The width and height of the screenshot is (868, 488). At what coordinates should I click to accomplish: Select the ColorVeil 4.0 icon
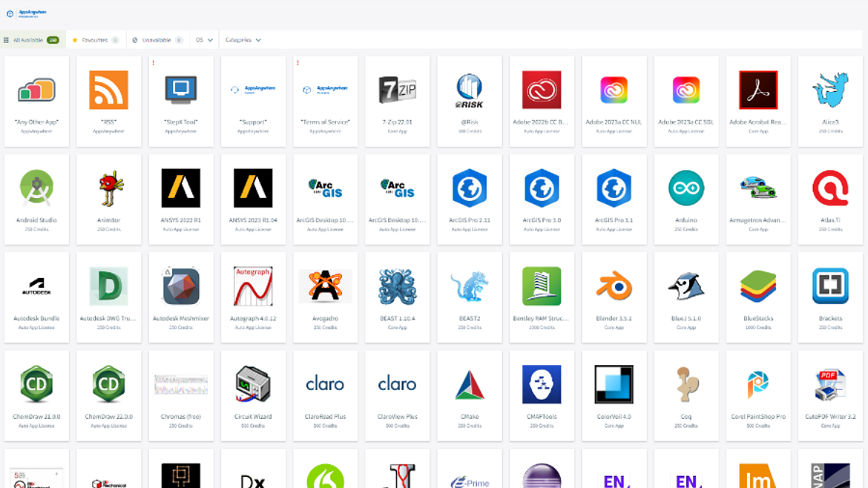click(x=614, y=384)
